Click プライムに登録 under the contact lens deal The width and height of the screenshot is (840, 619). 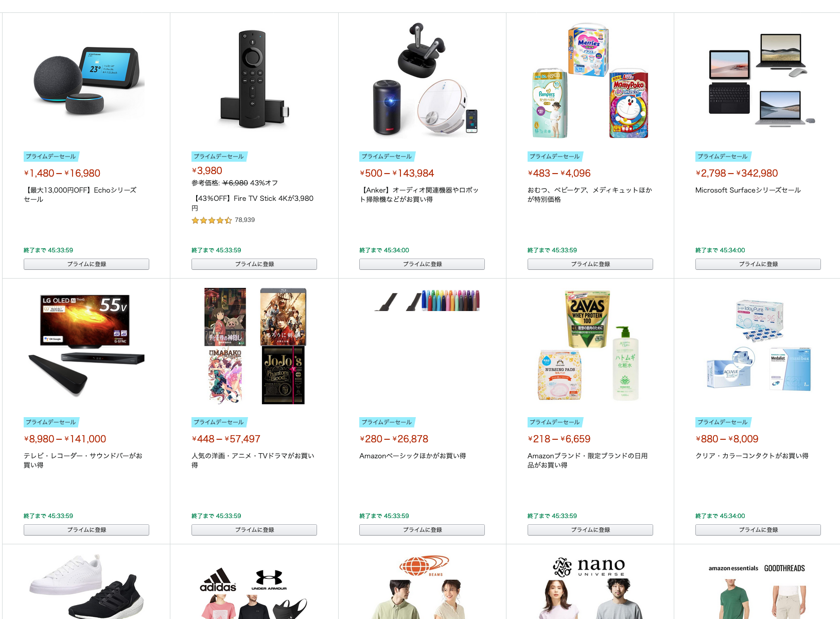pos(758,530)
